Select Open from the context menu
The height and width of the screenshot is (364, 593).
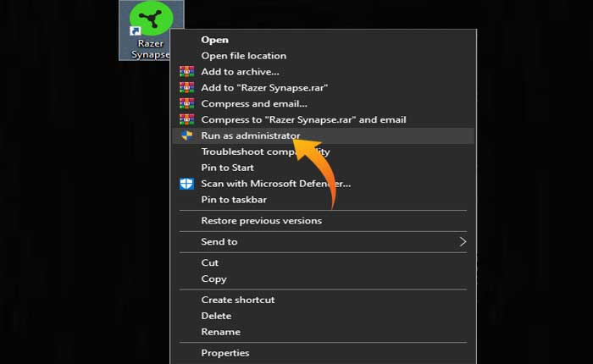click(x=214, y=40)
